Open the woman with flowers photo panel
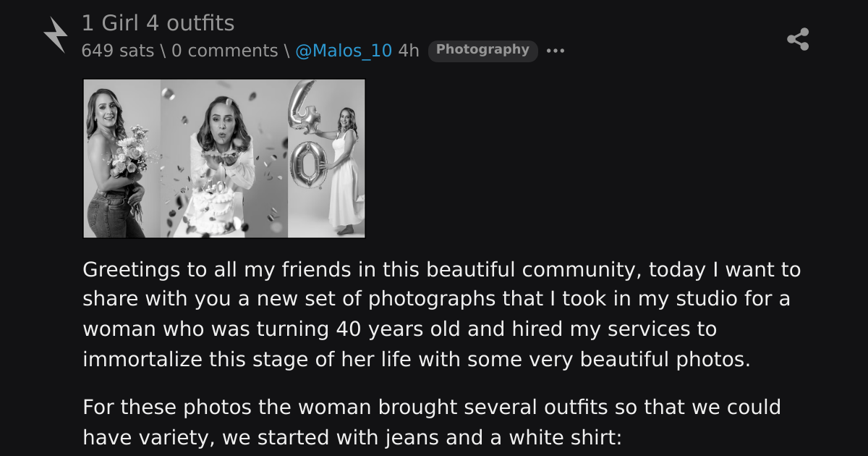Image resolution: width=868 pixels, height=456 pixels. coord(122,159)
